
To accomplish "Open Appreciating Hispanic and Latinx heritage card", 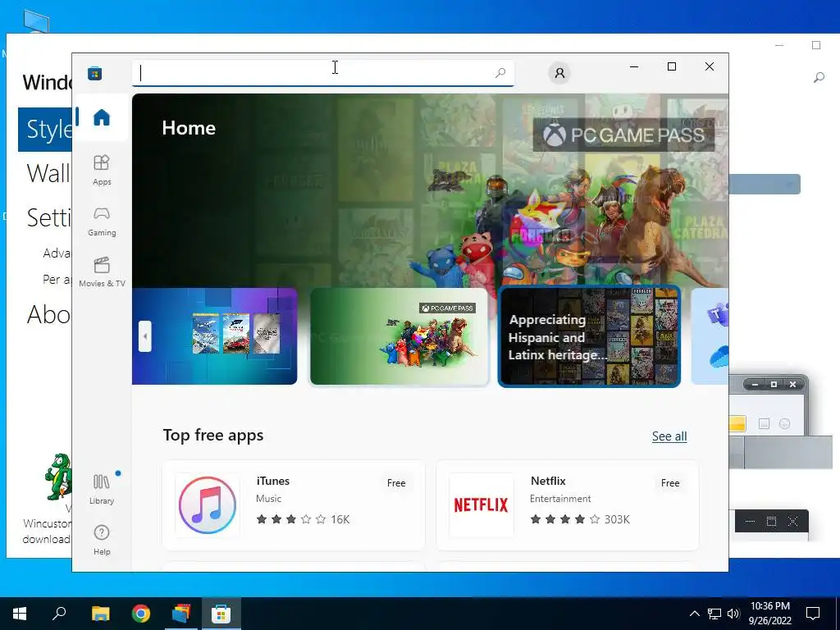I will [x=589, y=336].
